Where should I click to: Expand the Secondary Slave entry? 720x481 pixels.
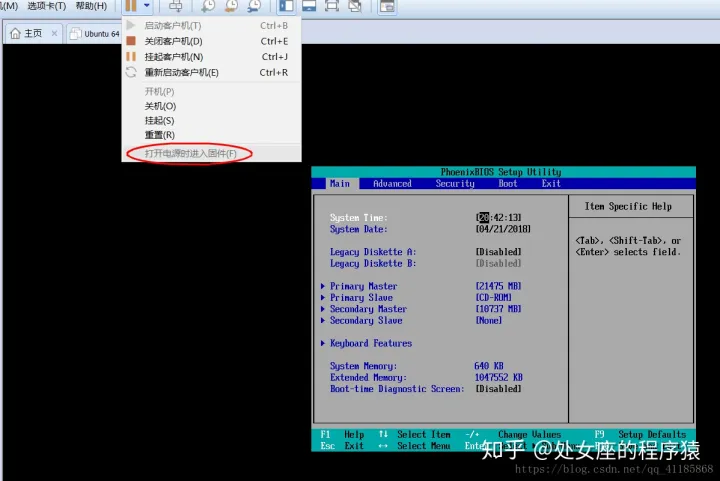361,320
